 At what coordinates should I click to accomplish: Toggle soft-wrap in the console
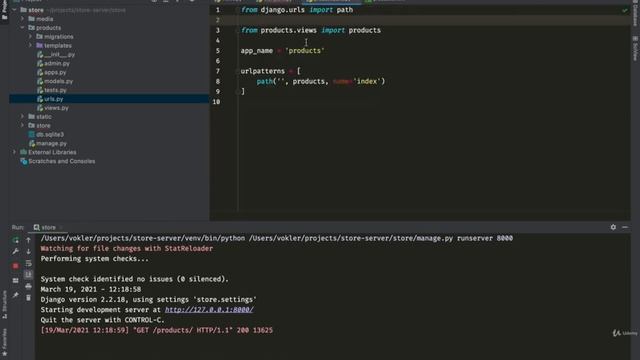pyautogui.click(x=28, y=263)
